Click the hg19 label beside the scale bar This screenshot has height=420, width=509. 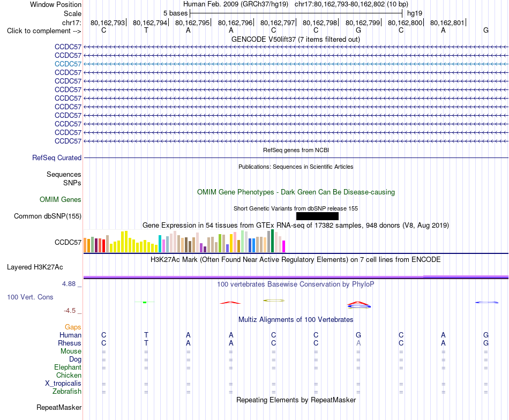coord(415,13)
